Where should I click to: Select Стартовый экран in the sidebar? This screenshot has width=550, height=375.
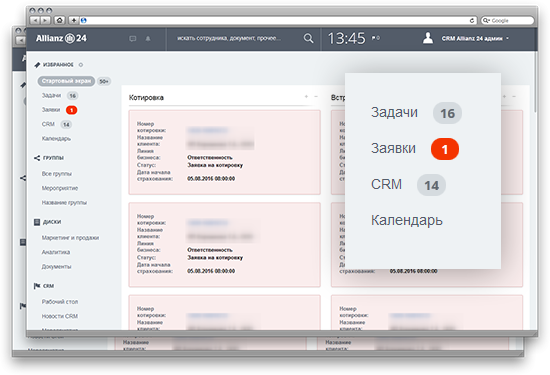point(66,81)
